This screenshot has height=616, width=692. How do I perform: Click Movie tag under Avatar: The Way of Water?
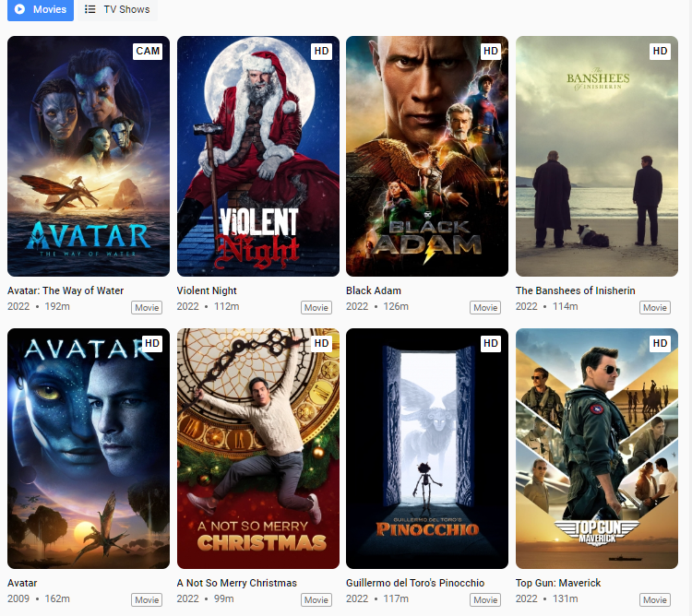pos(147,307)
